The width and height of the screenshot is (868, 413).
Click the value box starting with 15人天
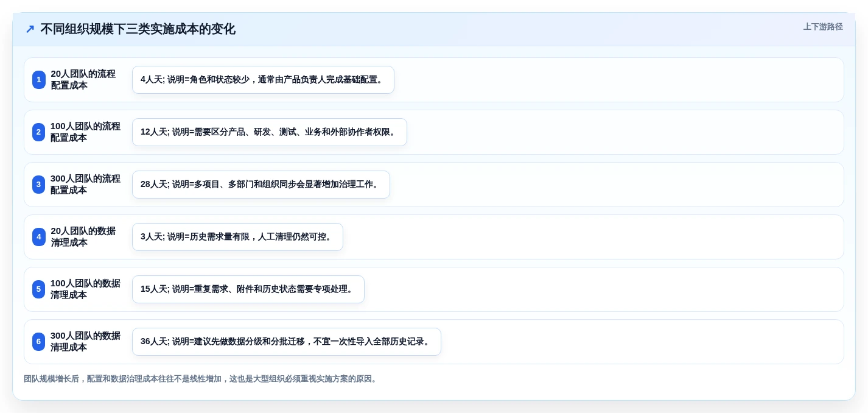(248, 289)
